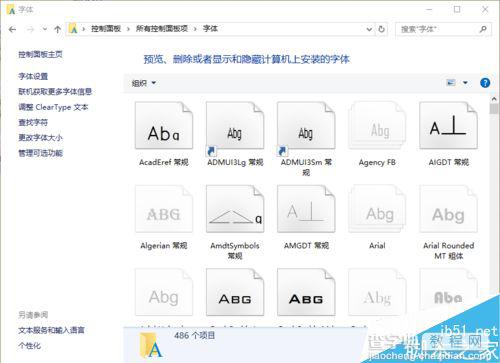Click the forward navigation arrow
Screen dimensions: 500x363
pyautogui.click(x=30, y=29)
